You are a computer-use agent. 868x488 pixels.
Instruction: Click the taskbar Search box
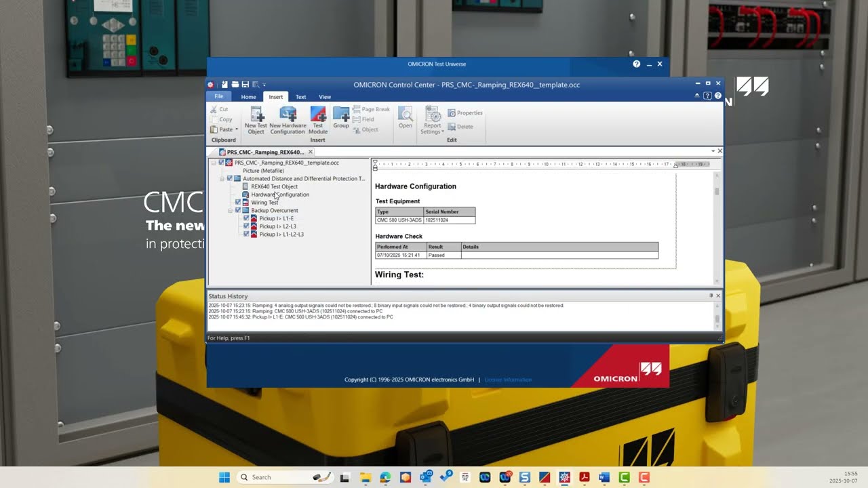click(x=285, y=477)
